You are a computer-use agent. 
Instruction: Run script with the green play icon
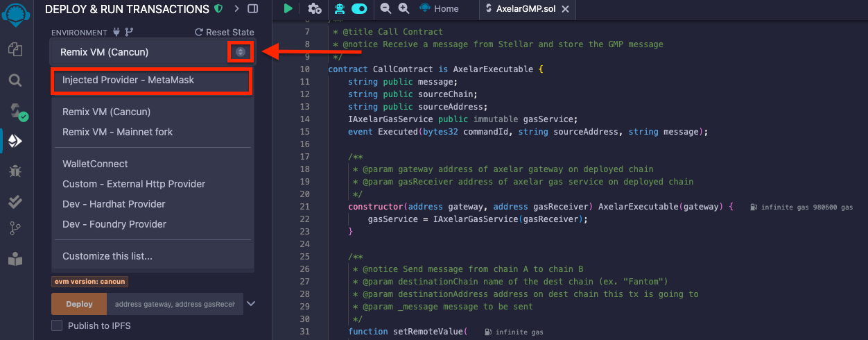tap(288, 8)
